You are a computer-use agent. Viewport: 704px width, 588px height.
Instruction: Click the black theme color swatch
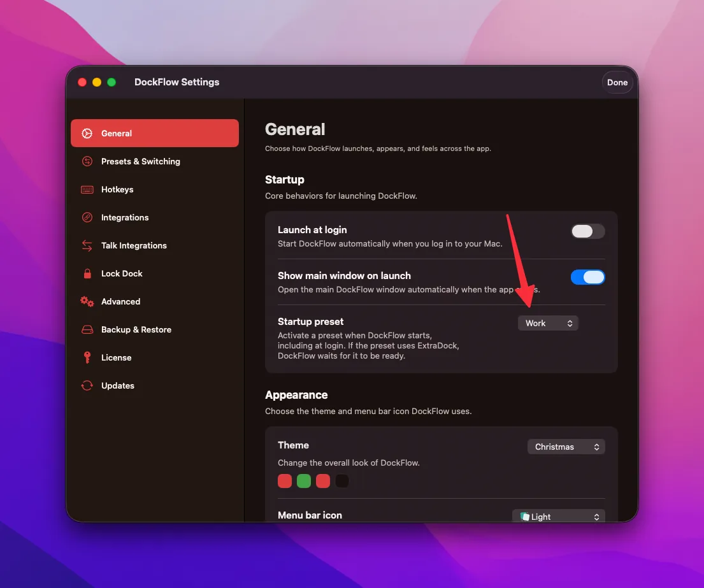(x=342, y=481)
